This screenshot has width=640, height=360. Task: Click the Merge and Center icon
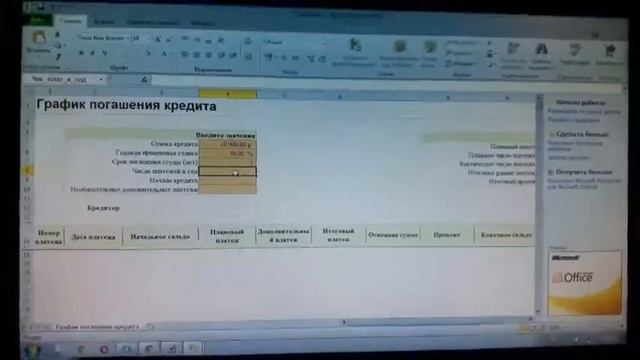248,57
